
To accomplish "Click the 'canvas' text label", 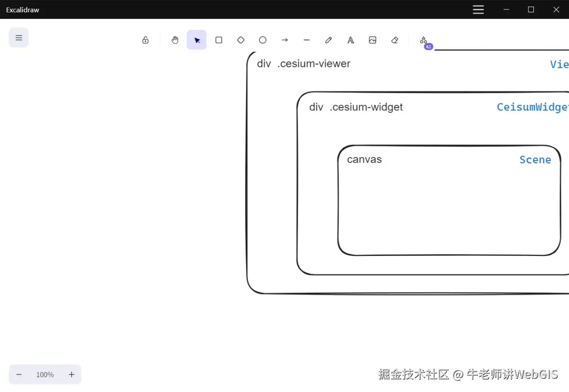I will [x=364, y=159].
